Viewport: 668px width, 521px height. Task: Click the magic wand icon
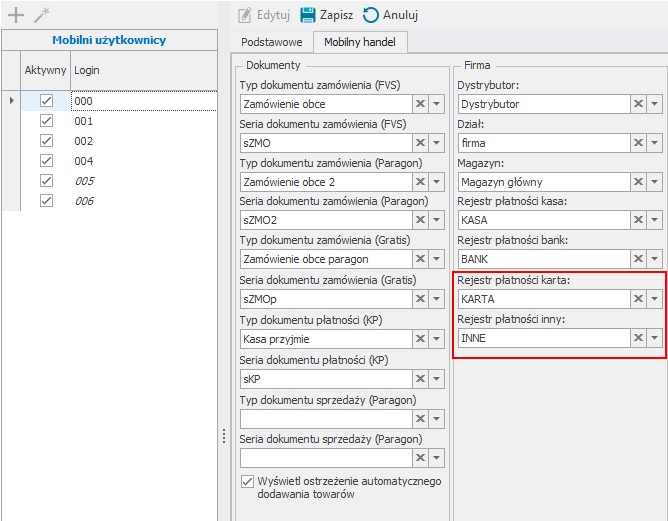(41, 15)
